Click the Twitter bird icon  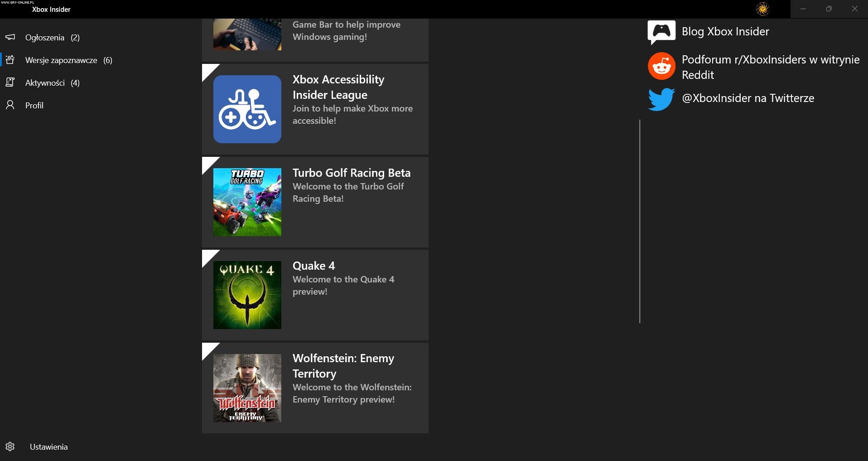pos(661,99)
